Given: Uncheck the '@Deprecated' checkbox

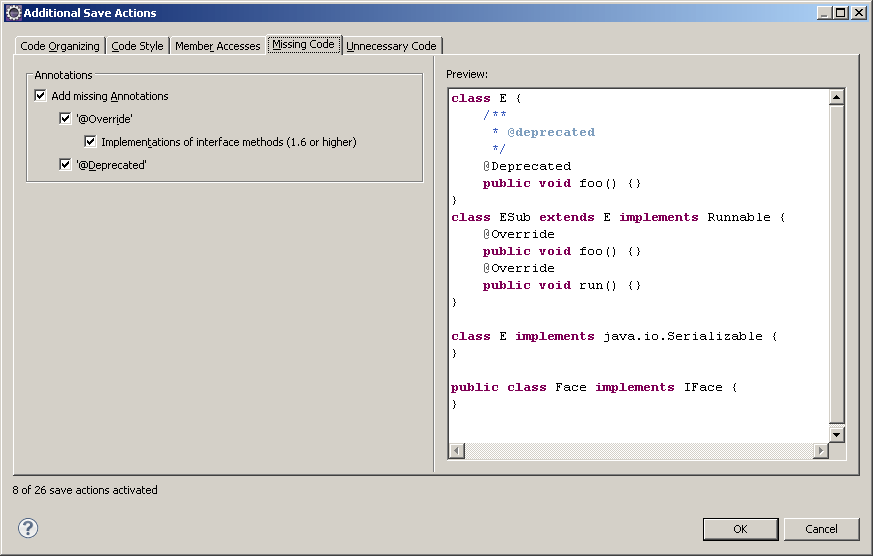Looking at the screenshot, I should tap(65, 165).
